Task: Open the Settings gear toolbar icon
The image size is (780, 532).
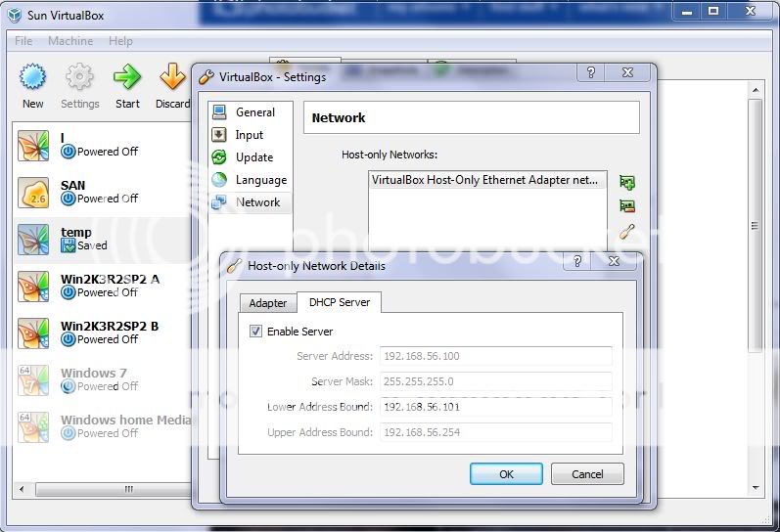Action: 79,78
